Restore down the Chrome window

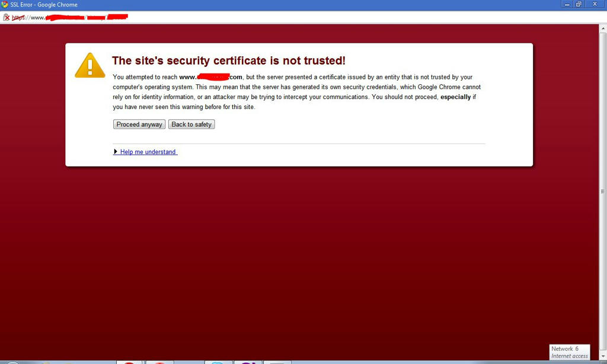579,4
